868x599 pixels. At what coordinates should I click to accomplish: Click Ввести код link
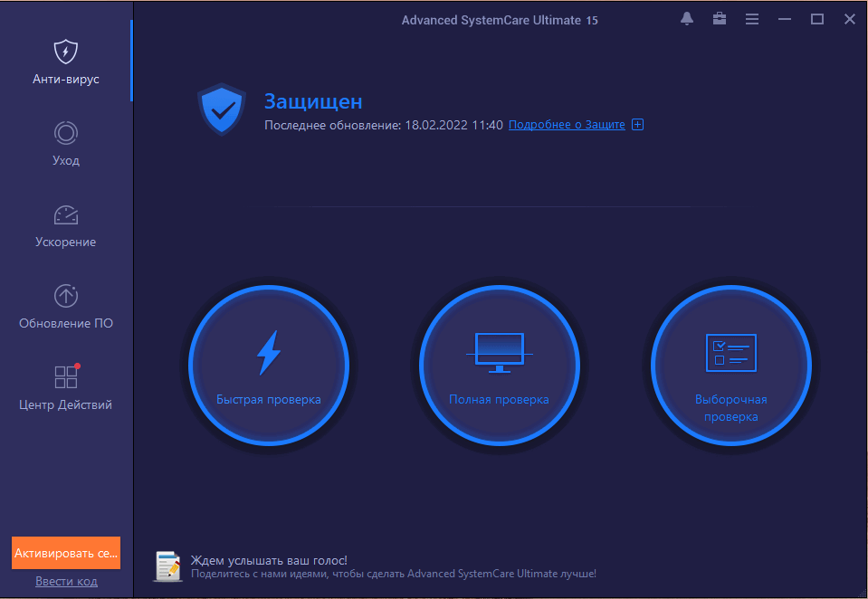[66, 581]
